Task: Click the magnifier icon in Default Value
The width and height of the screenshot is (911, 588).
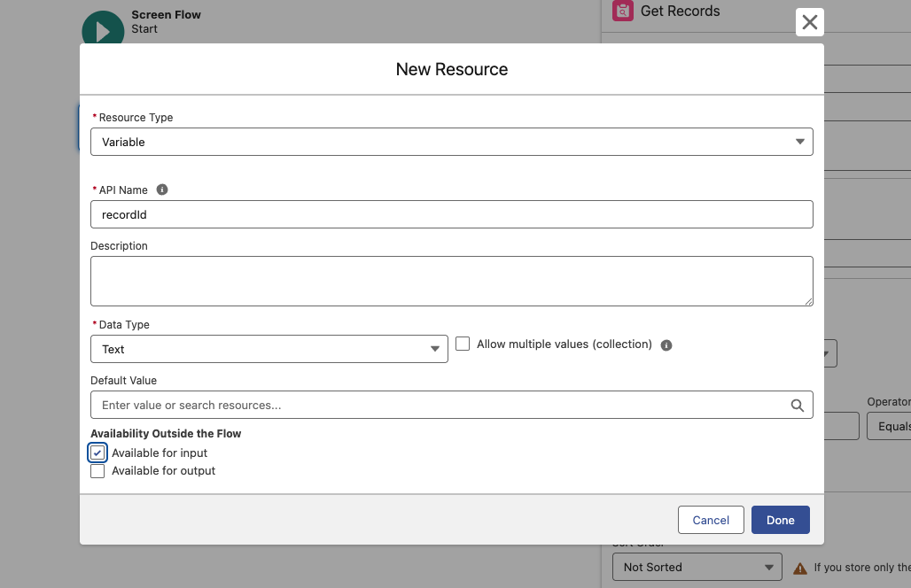Action: [x=798, y=406]
